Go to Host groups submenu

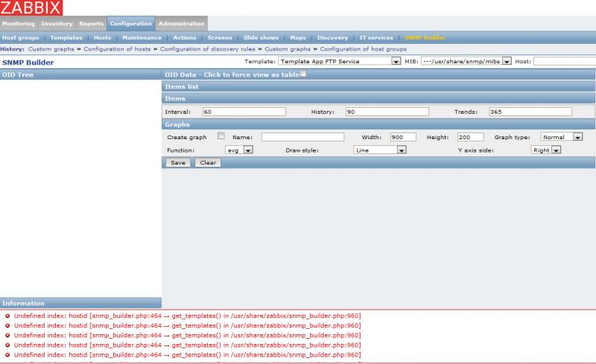pos(21,38)
